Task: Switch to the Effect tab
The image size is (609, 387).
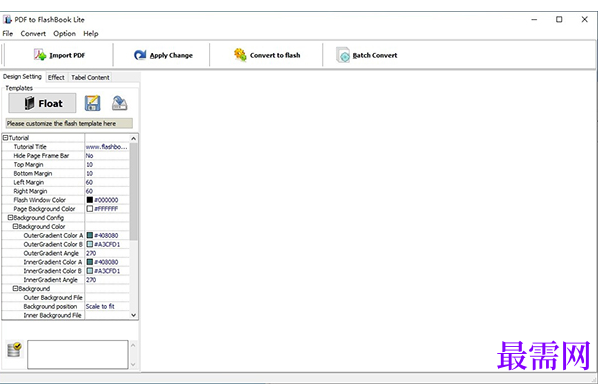Action: point(56,77)
